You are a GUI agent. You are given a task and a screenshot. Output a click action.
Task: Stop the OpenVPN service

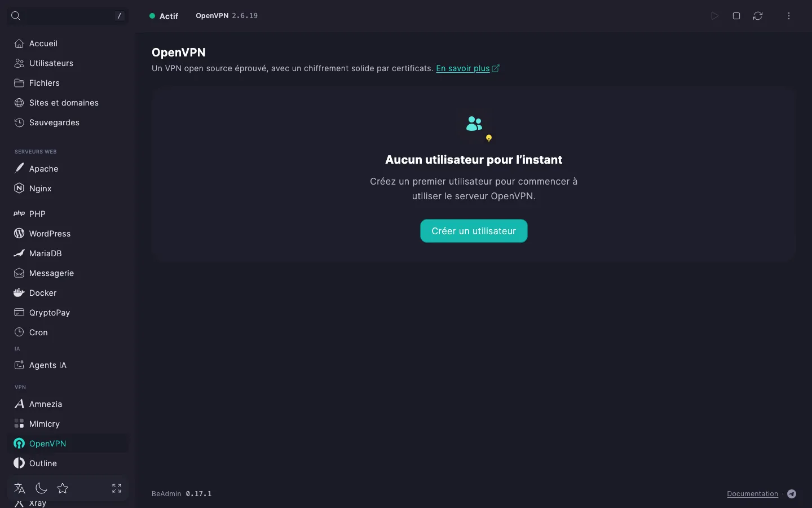736,16
